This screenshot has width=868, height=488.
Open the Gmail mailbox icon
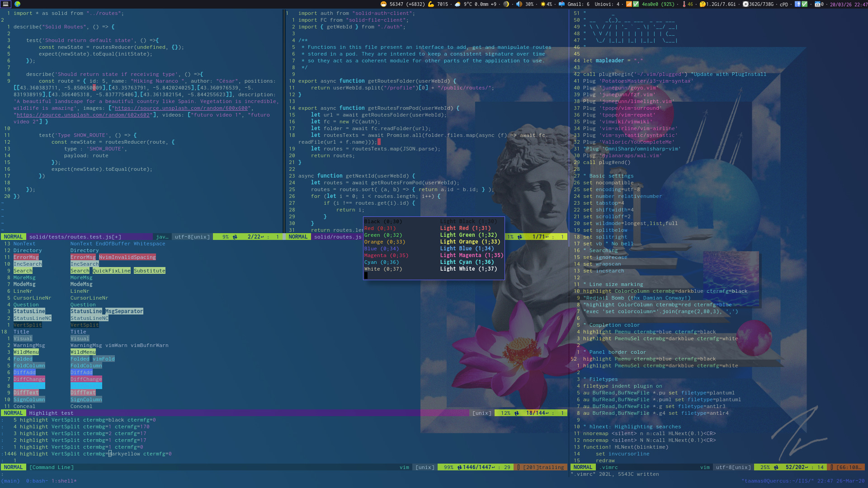562,4
